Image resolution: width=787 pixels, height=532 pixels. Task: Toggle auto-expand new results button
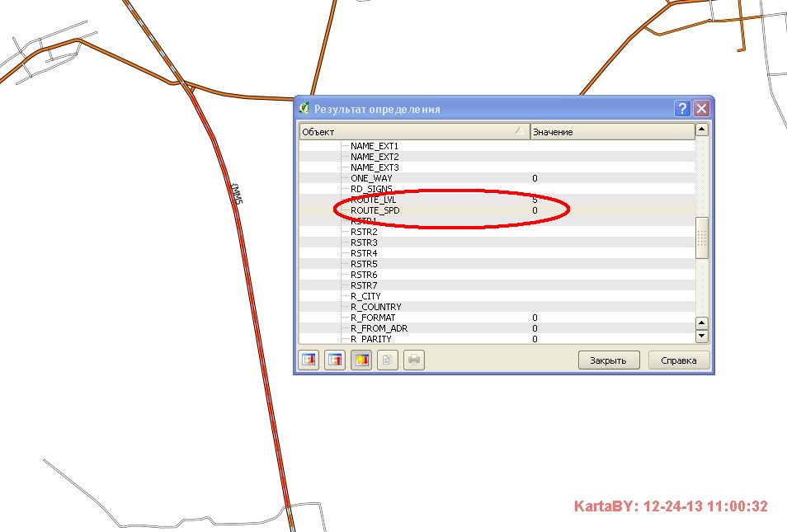(x=361, y=360)
